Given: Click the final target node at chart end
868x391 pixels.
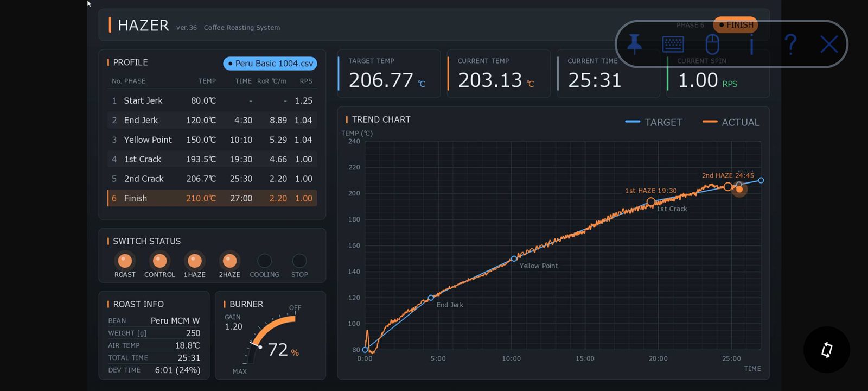Looking at the screenshot, I should 761,180.
